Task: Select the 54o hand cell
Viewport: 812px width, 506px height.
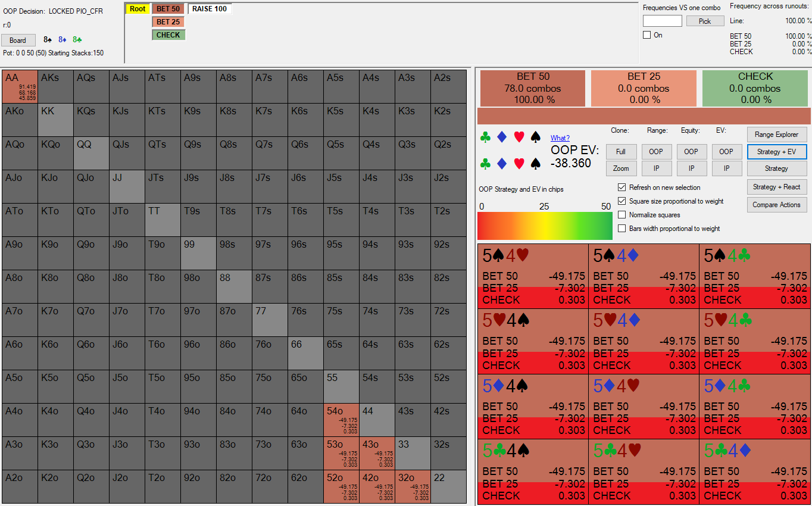Action: 341,420
